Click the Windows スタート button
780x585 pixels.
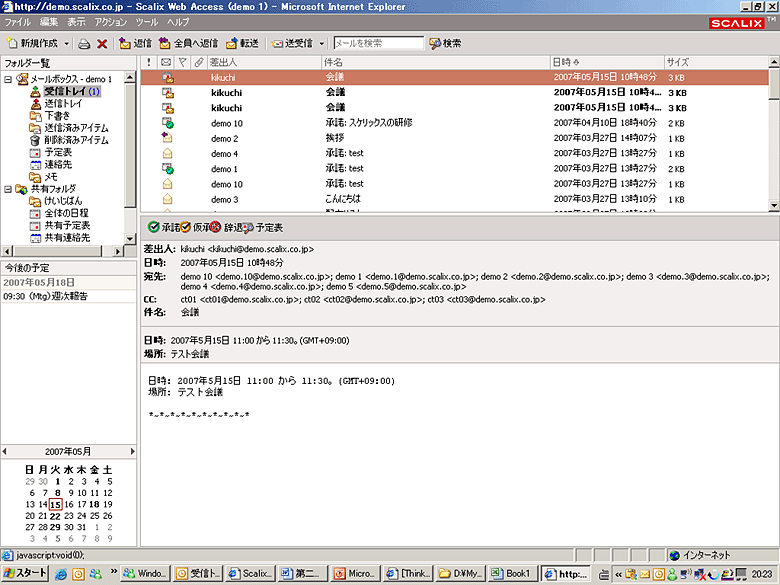pyautogui.click(x=25, y=574)
